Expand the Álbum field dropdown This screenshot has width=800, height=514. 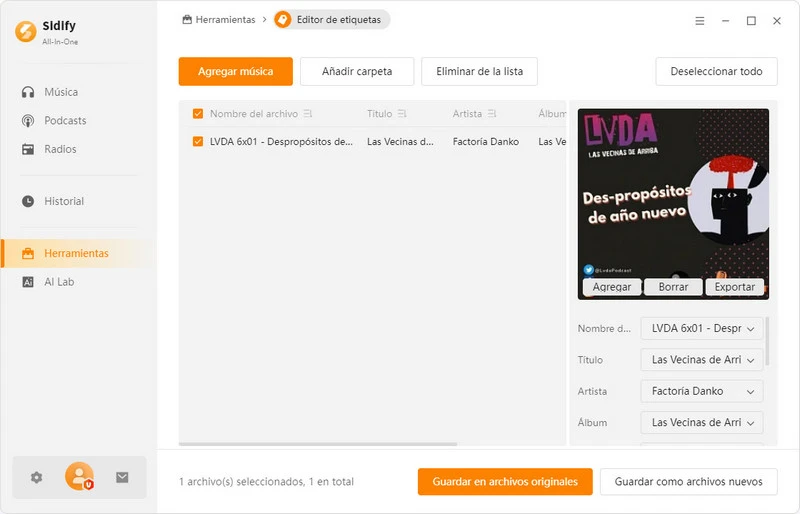tap(751, 423)
